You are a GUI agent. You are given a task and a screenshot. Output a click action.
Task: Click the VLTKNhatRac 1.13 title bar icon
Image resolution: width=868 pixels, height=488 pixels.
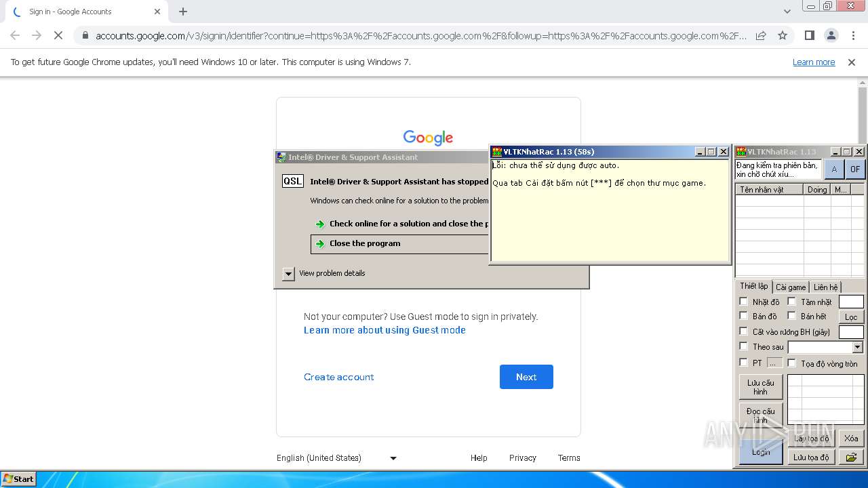[741, 152]
